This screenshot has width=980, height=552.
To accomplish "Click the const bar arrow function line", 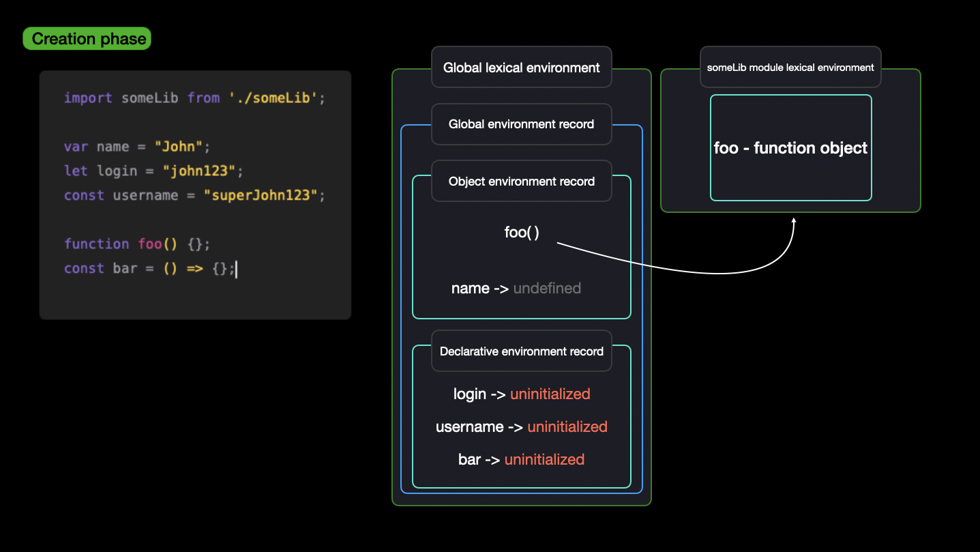I will point(150,269).
